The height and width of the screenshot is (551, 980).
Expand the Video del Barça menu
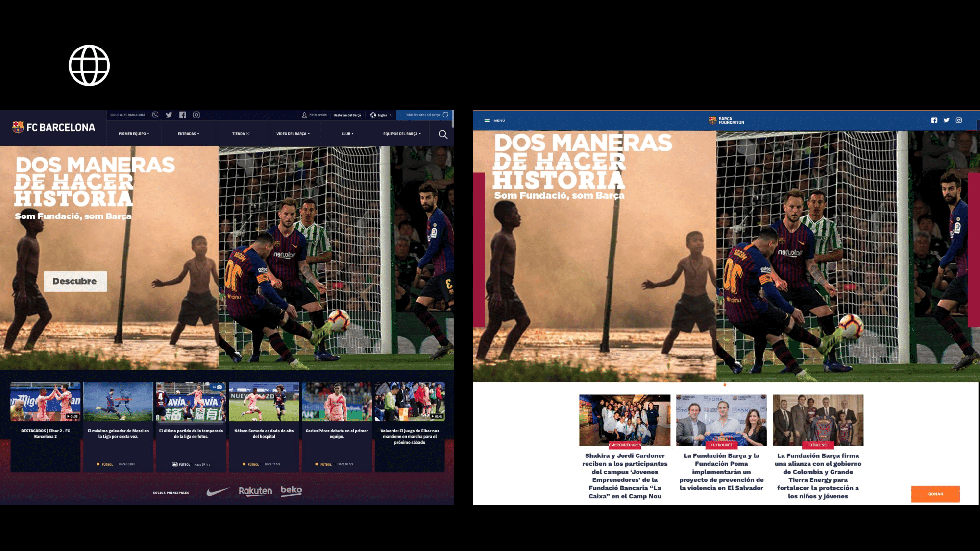click(293, 134)
